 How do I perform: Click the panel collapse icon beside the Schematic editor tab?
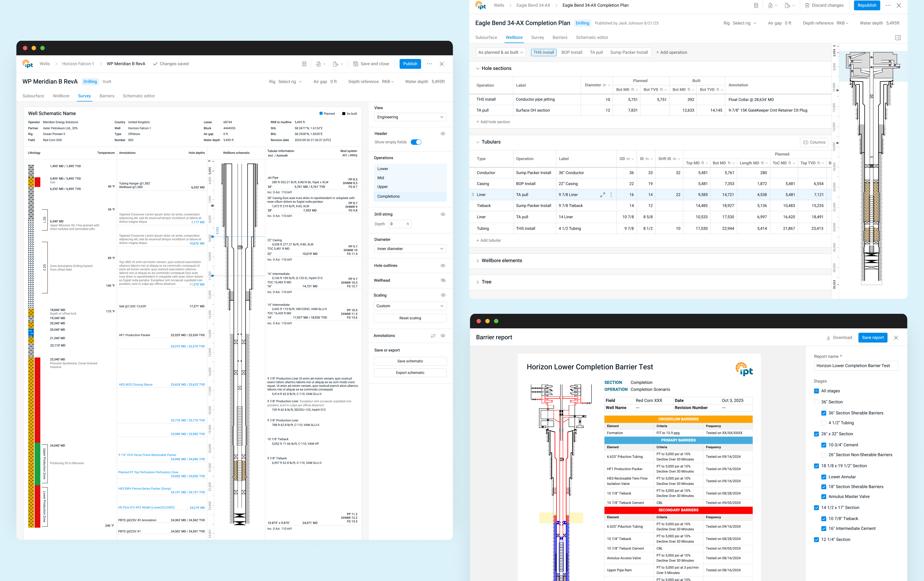[898, 38]
